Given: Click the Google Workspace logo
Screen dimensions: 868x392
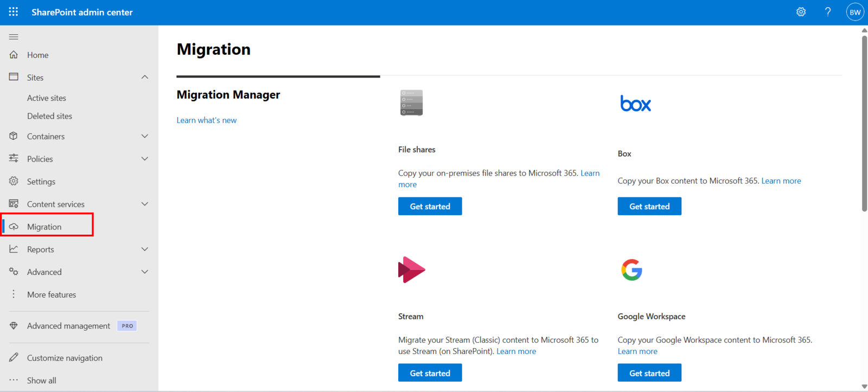Looking at the screenshot, I should [x=631, y=270].
